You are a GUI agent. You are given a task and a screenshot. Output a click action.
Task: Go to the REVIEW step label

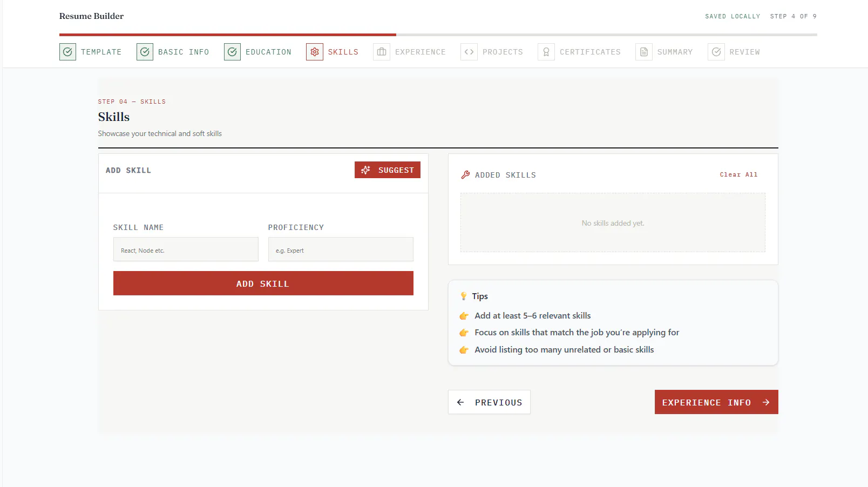pyautogui.click(x=744, y=52)
